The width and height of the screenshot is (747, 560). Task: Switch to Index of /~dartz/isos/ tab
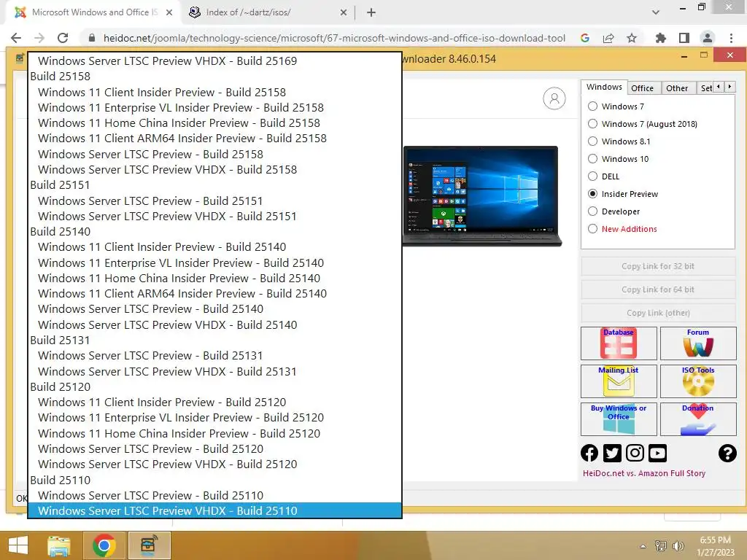point(267,12)
